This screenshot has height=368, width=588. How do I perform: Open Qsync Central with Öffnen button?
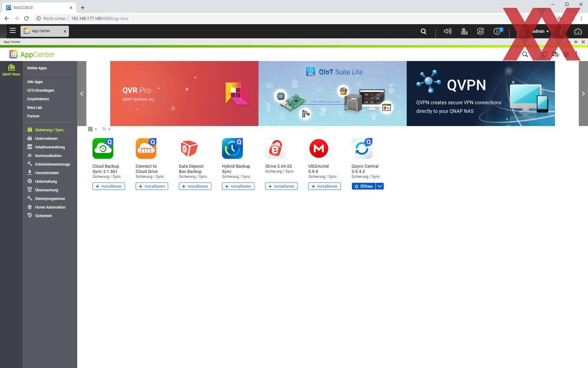click(364, 186)
